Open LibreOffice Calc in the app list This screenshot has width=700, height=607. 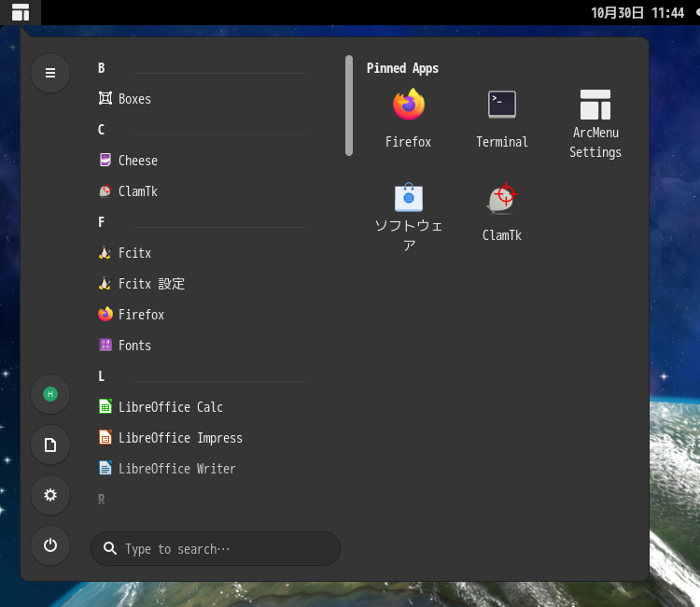203,406
